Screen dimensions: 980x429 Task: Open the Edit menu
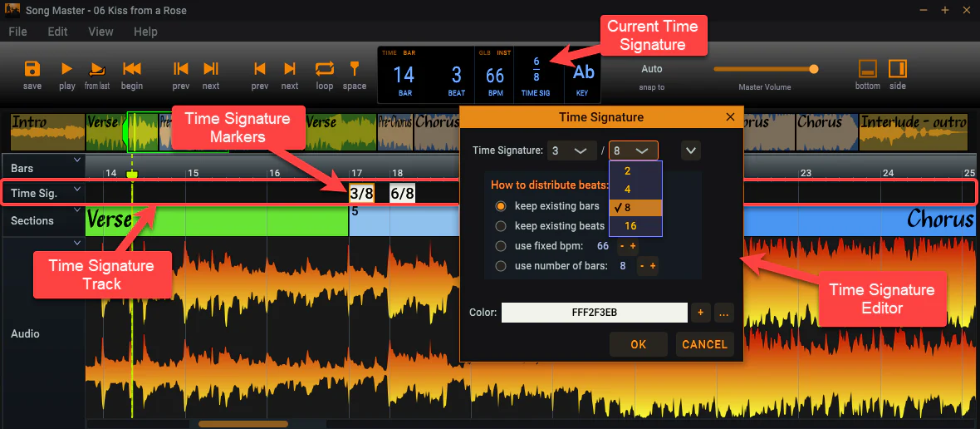[x=57, y=32]
